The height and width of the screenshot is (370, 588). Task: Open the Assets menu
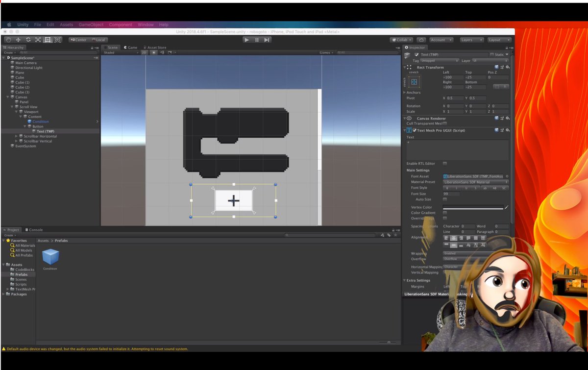66,25
